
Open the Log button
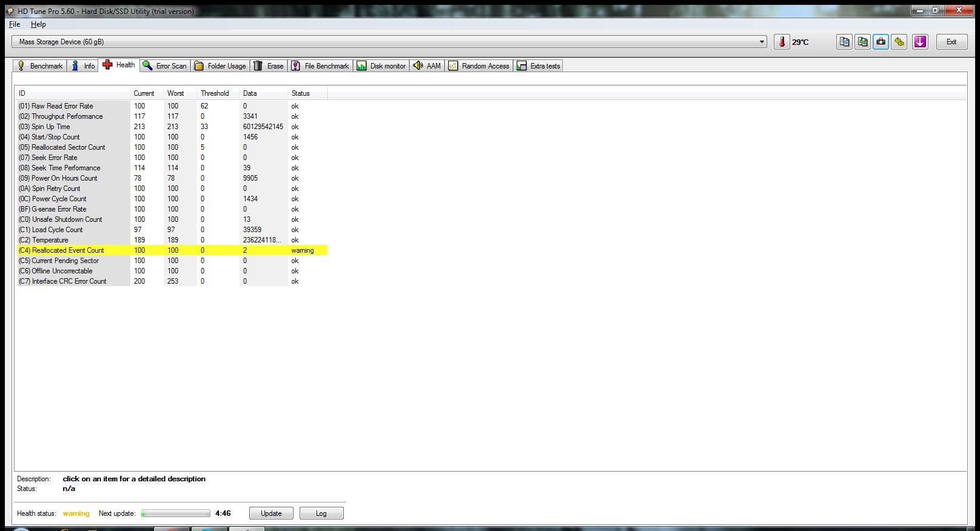[321, 513]
